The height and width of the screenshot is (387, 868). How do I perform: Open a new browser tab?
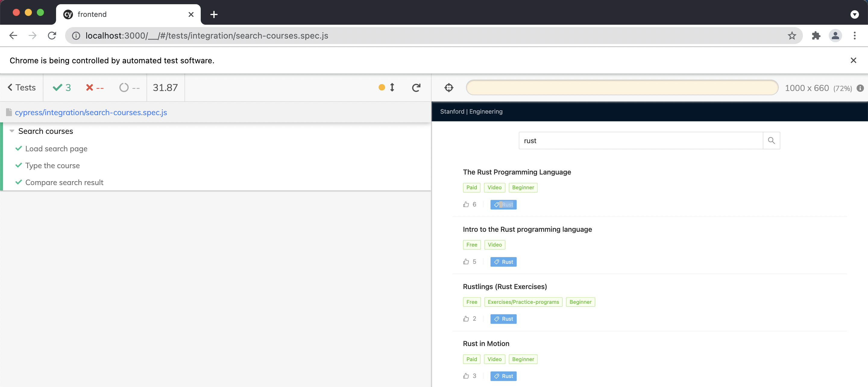pos(214,14)
